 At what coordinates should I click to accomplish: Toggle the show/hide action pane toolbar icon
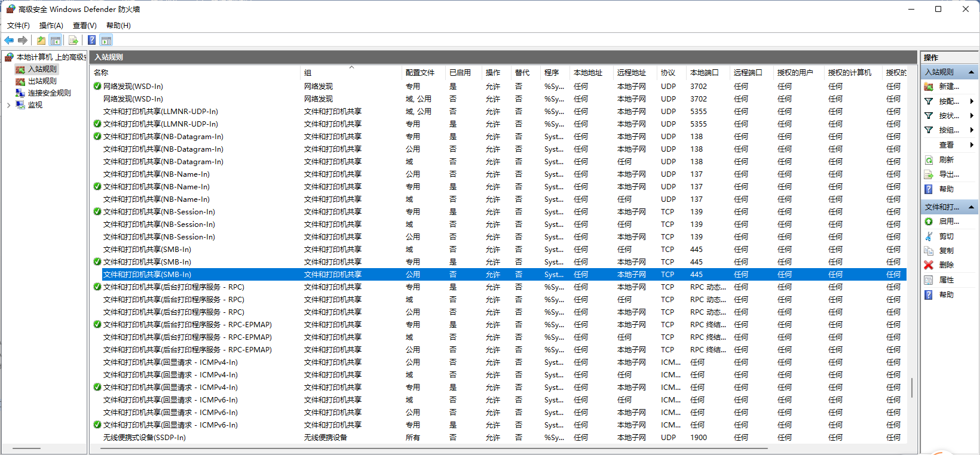pos(106,40)
